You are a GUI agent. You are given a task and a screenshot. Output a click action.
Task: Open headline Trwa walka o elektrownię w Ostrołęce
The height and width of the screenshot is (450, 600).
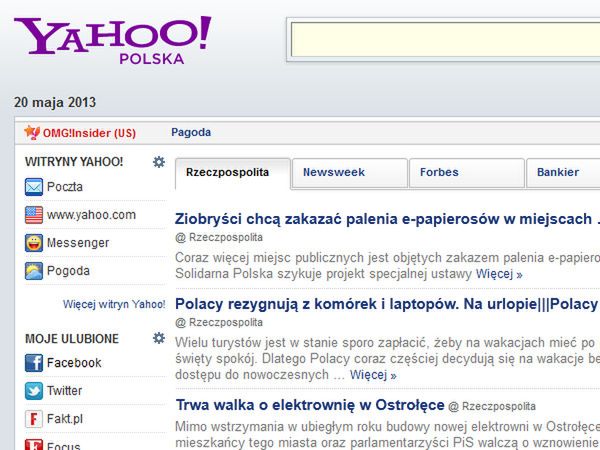pos(310,405)
